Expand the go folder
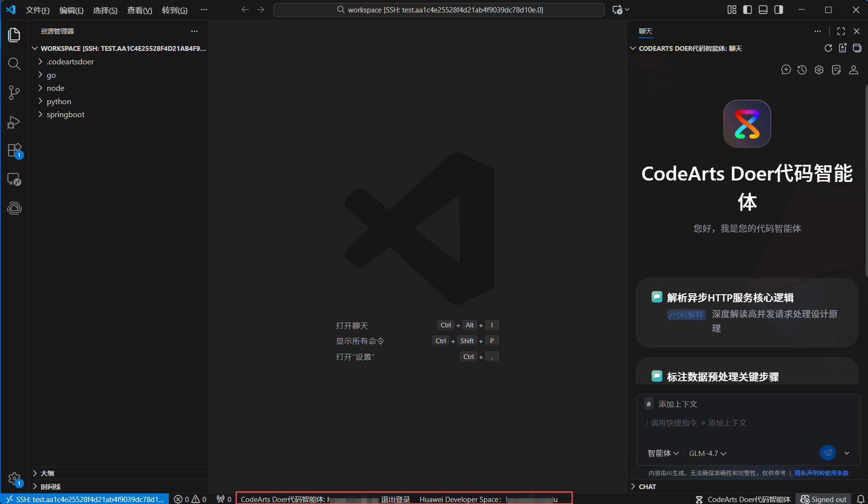The height and width of the screenshot is (504, 868). pyautogui.click(x=118, y=75)
